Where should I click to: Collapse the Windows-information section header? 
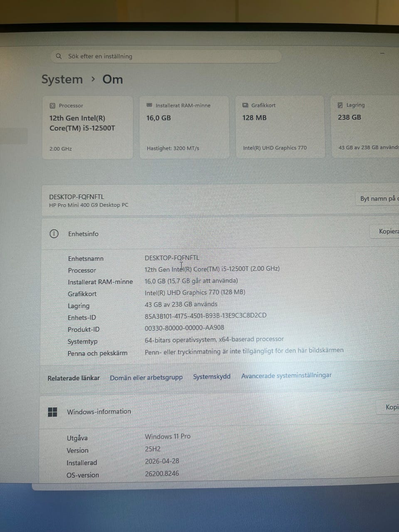(208, 411)
